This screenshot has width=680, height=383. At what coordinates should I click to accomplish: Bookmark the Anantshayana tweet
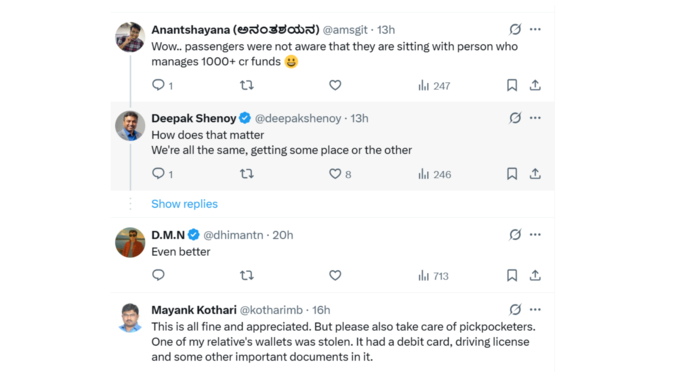pos(512,85)
